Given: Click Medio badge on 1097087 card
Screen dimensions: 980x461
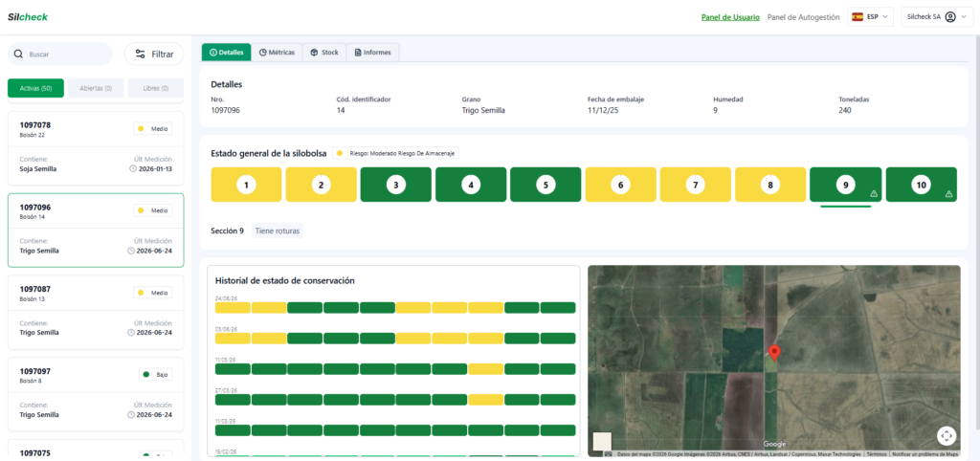Looking at the screenshot, I should pyautogui.click(x=152, y=293).
